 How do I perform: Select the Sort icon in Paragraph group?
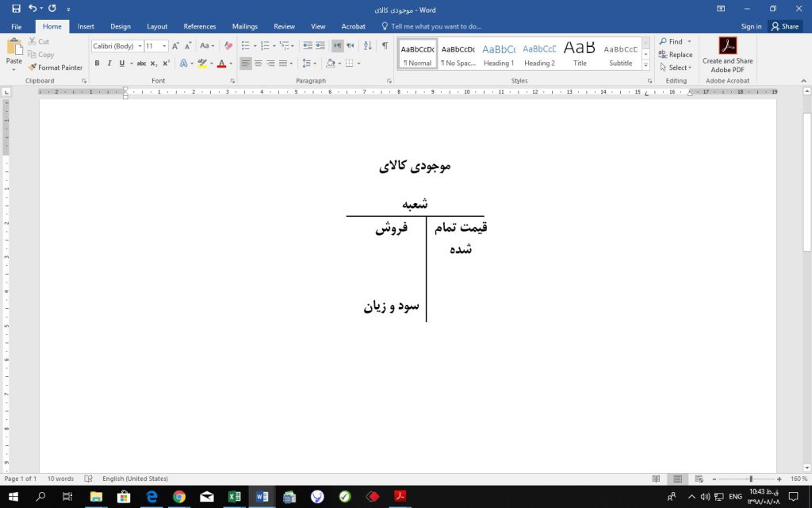coord(367,46)
